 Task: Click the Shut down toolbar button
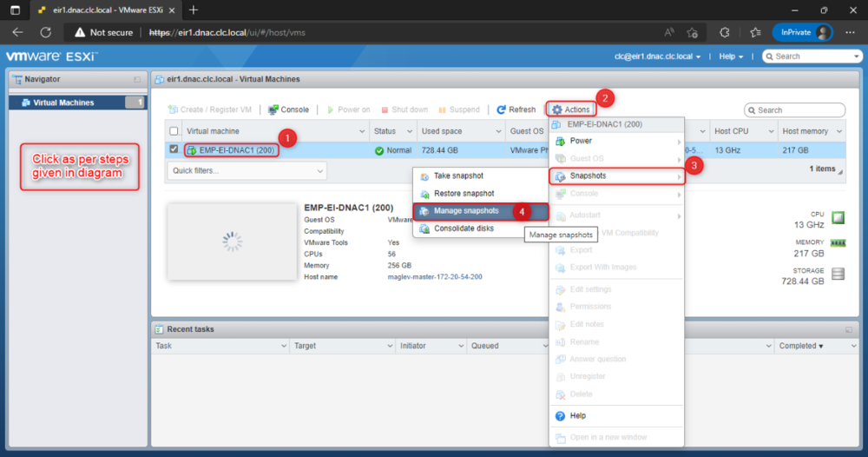(x=404, y=109)
